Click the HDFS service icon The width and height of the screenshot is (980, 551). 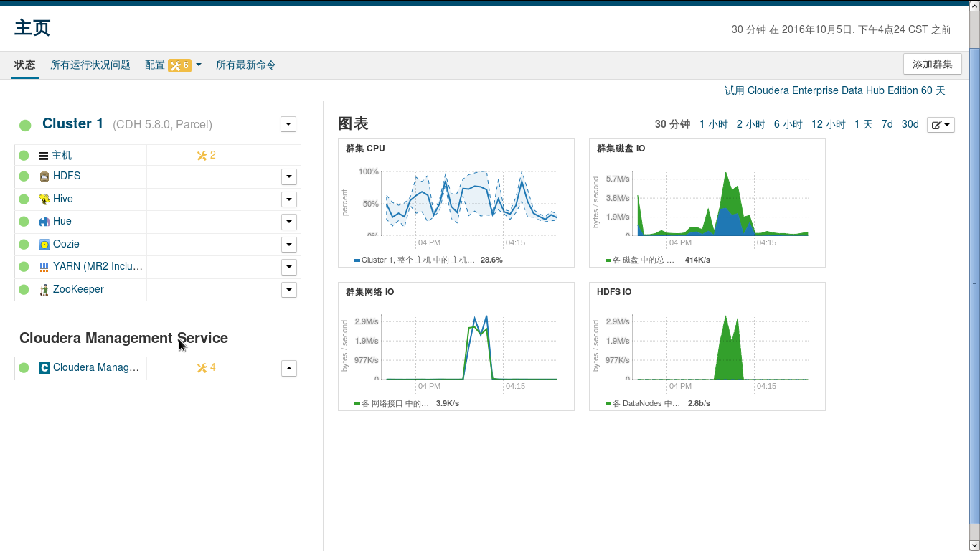point(44,176)
